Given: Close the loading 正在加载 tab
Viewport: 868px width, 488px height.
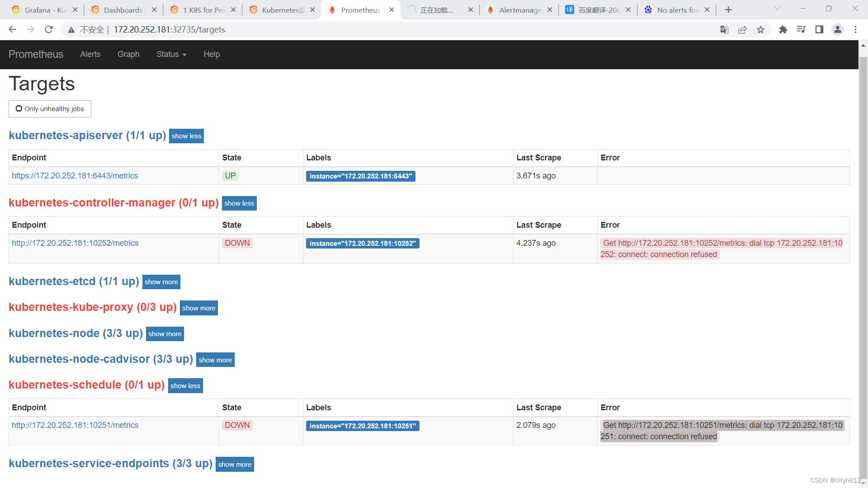Looking at the screenshot, I should [471, 9].
